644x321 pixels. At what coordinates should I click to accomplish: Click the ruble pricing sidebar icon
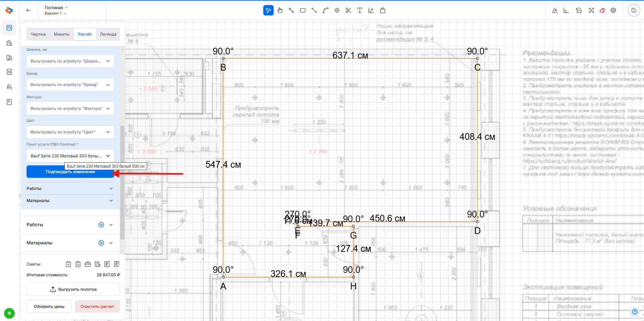coord(9,87)
